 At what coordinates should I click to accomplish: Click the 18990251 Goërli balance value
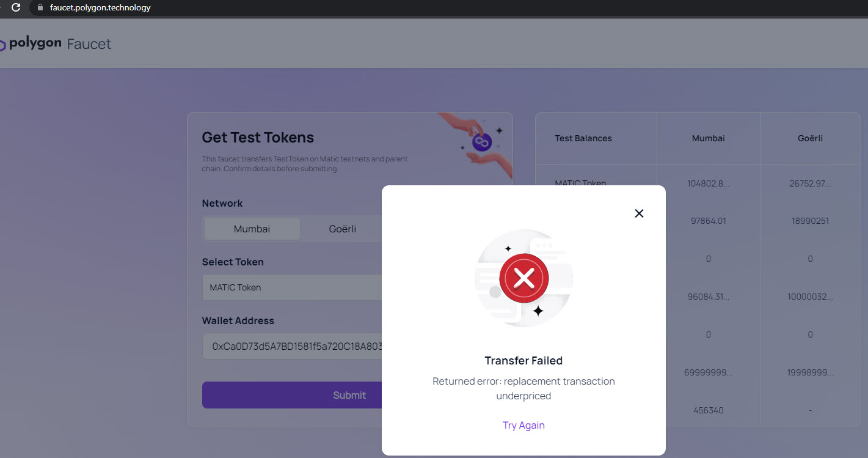[810, 221]
